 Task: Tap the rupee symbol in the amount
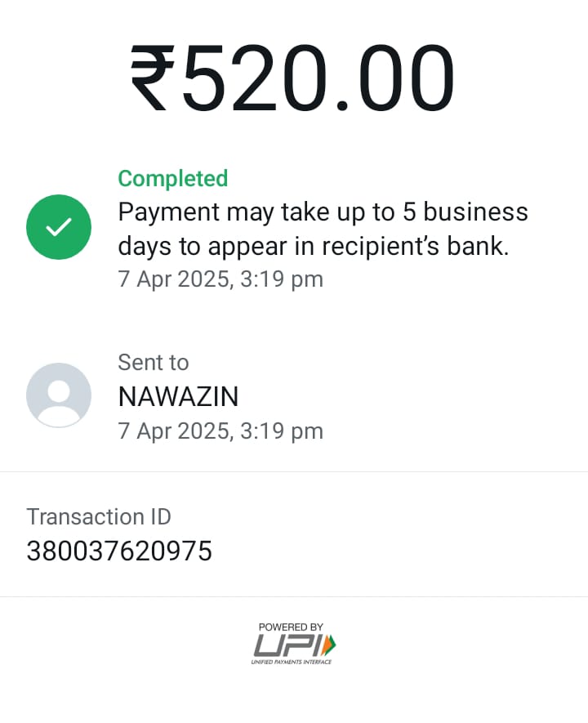click(155, 78)
